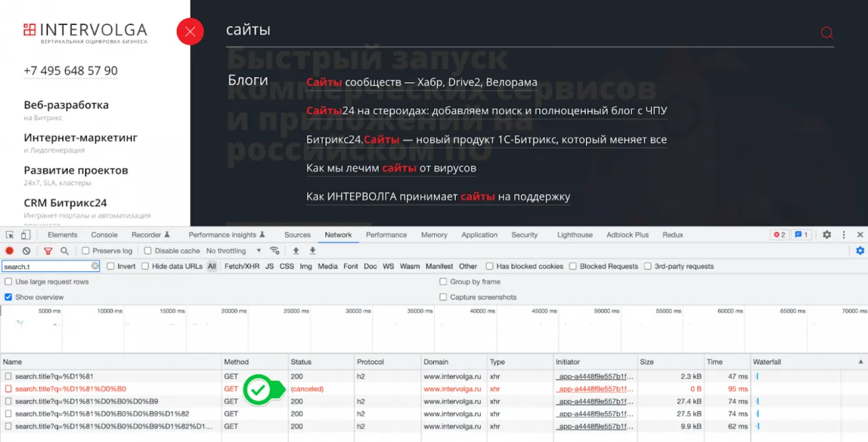Stop recording network log with red button

(9, 251)
